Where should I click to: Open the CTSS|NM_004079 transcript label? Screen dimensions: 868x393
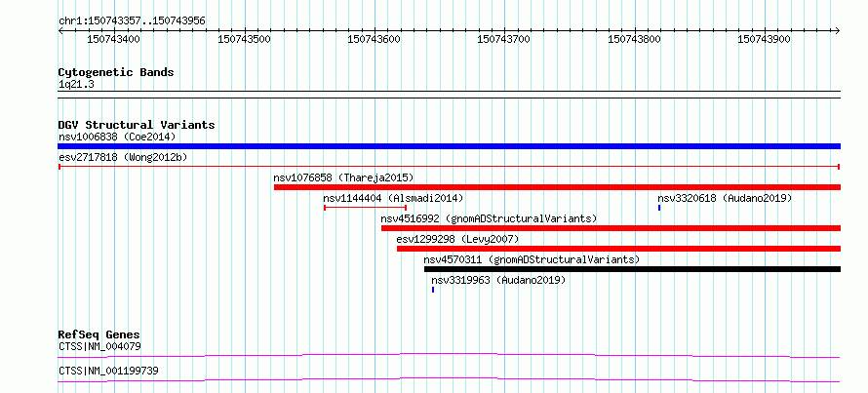click(x=99, y=346)
